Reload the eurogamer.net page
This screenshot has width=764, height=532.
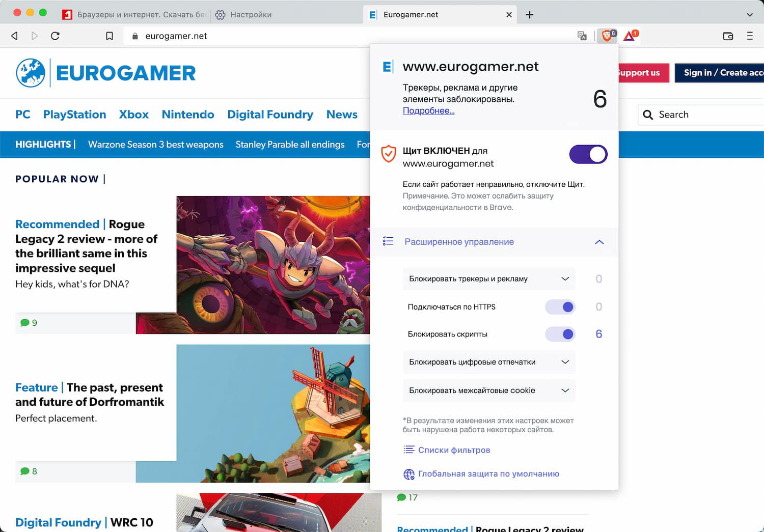[55, 36]
